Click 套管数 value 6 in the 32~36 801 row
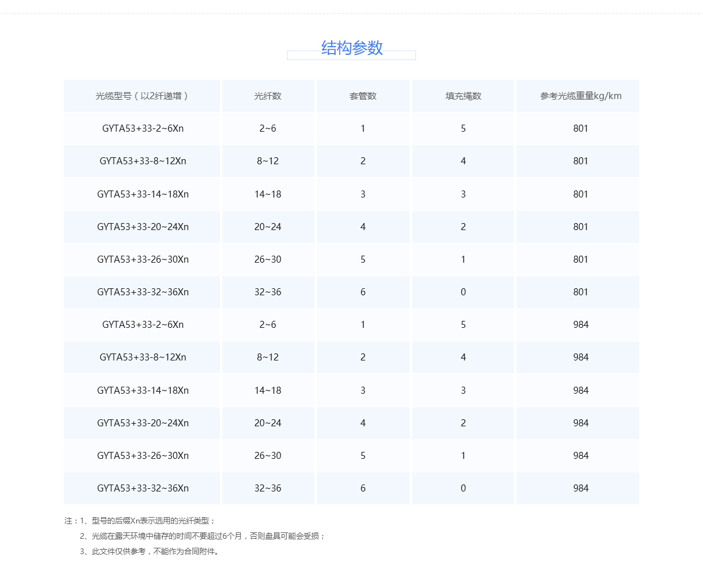The width and height of the screenshot is (703, 588). (x=363, y=292)
